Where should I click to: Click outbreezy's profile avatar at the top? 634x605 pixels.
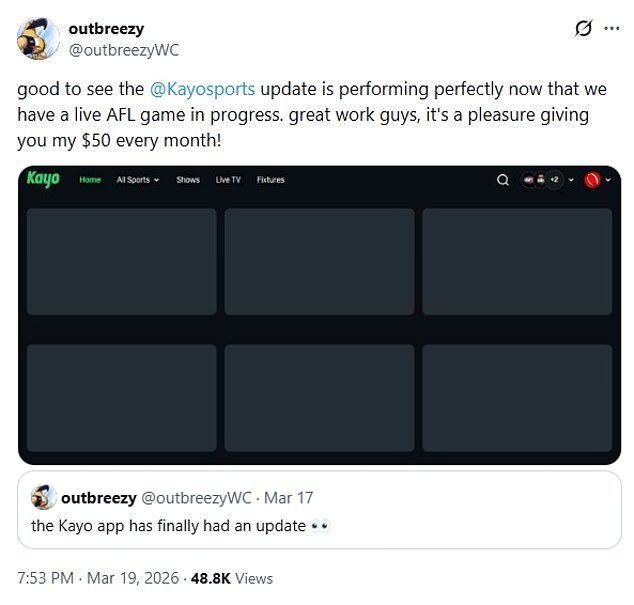[x=38, y=39]
